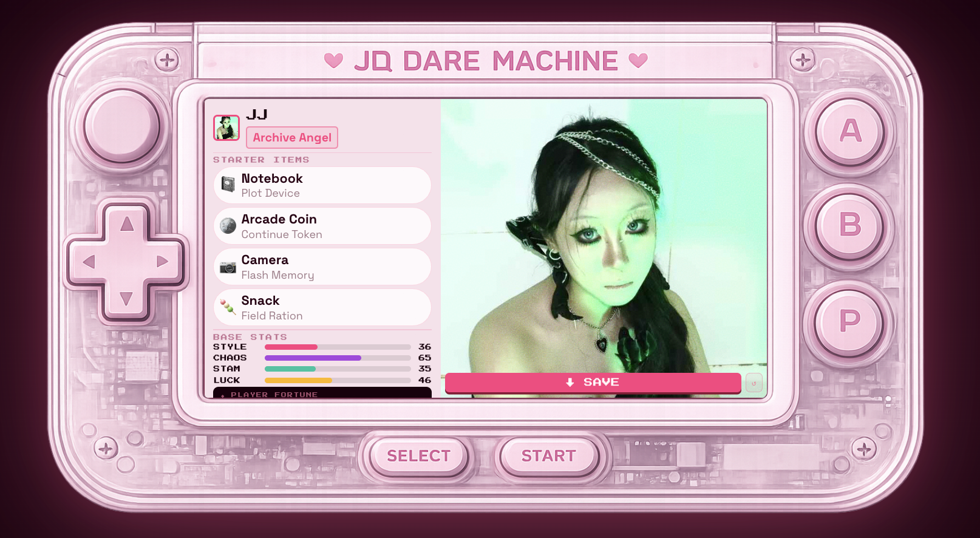This screenshot has height=538, width=980.
Task: Select the Snack item name
Action: pyautogui.click(x=260, y=301)
